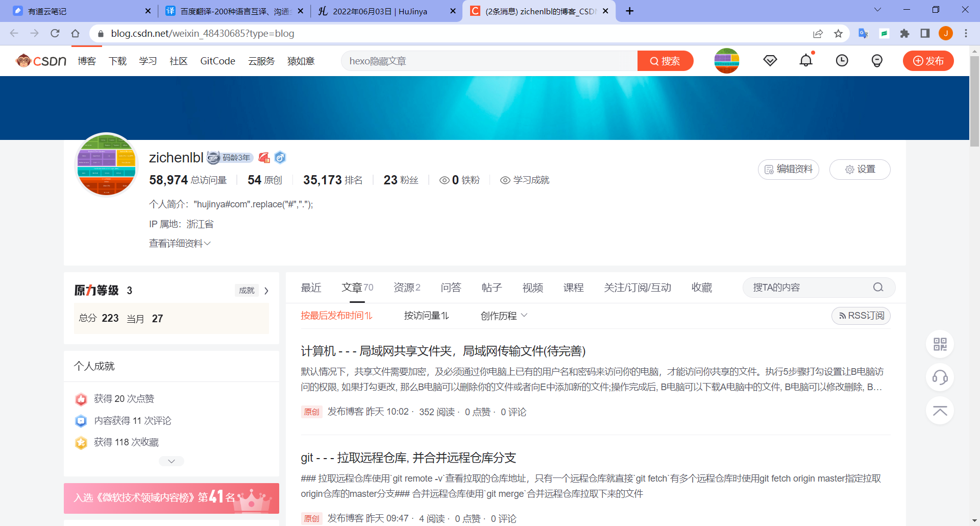Open new browser tab
Screen dimensions: 980x526
point(630,11)
